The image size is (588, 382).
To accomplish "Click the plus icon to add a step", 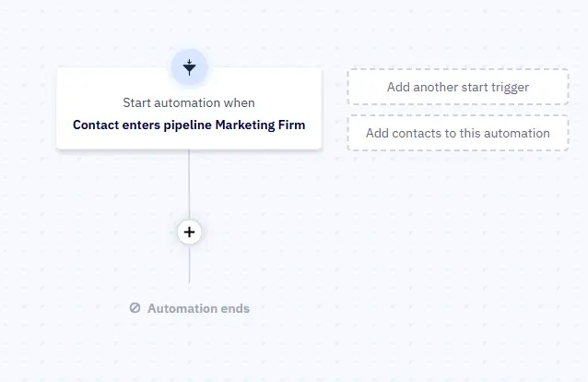I will click(x=189, y=232).
